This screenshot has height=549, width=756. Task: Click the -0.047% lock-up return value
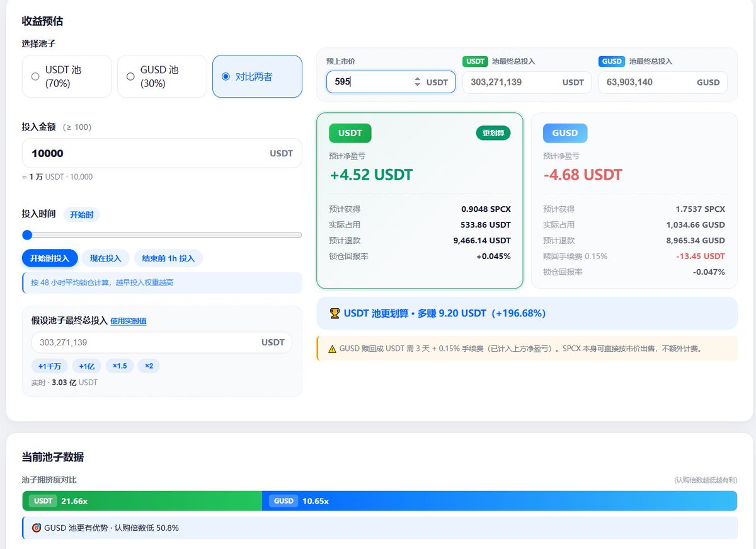coord(709,272)
